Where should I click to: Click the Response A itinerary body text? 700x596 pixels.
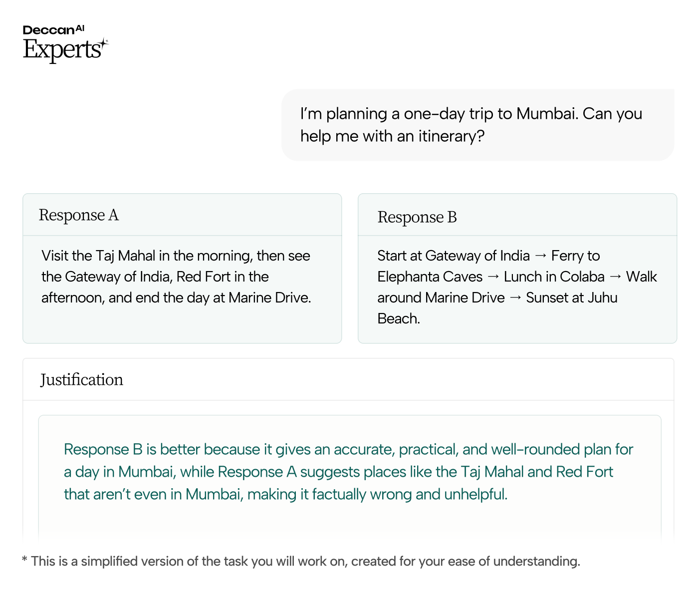176,277
